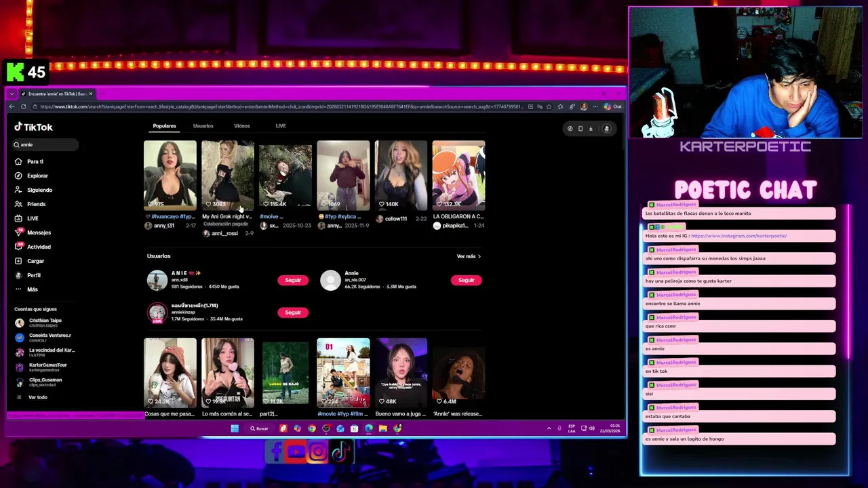Screen dimensions: 868x488
Task: Open the cellow111 video with 140K likes
Action: coord(401,174)
